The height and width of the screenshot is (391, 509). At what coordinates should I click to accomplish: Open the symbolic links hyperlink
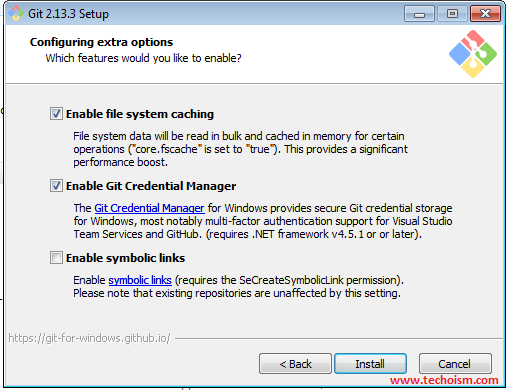[x=140, y=280]
